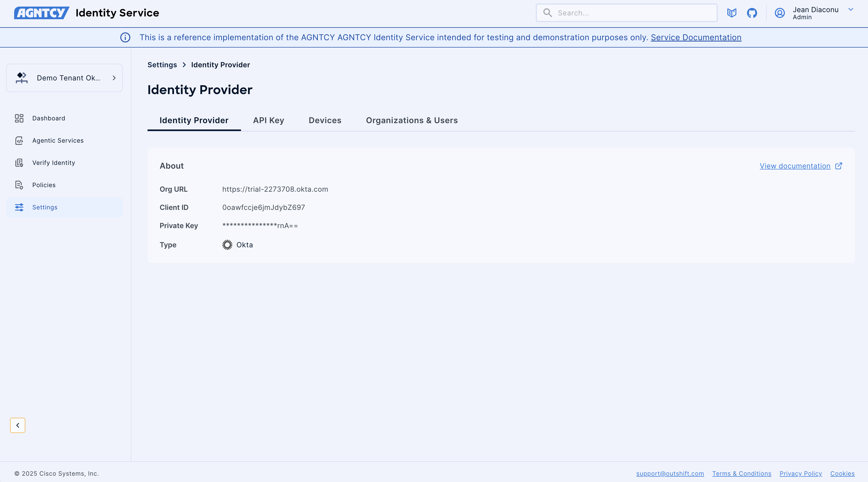Click the Jean Diaconu user avatar icon

(x=779, y=13)
